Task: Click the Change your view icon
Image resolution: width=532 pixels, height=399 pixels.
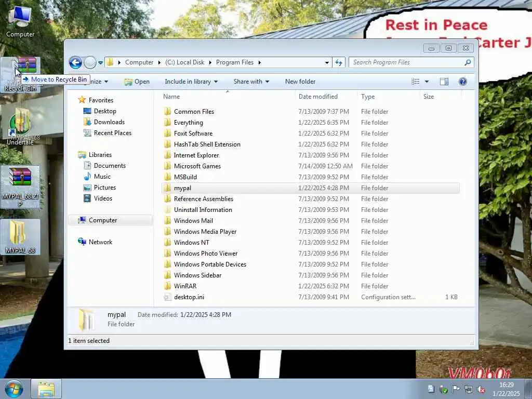Action: point(415,82)
